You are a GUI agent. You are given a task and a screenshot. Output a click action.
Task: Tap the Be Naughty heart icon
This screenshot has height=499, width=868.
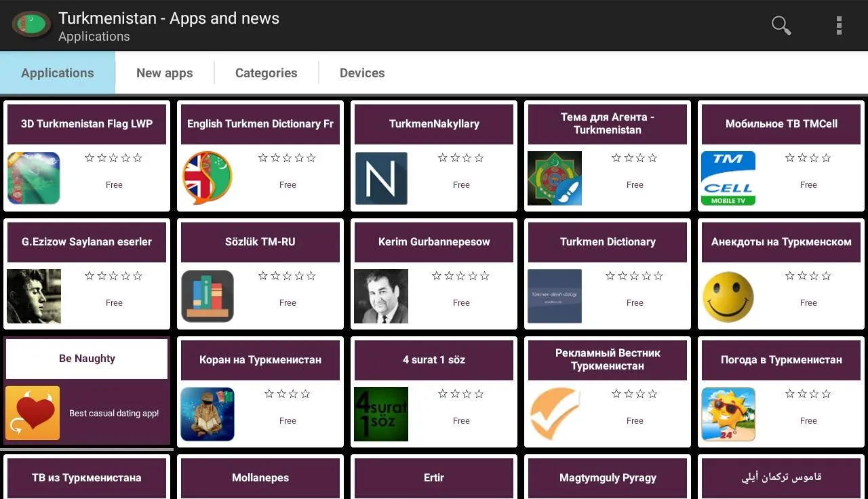[33, 413]
